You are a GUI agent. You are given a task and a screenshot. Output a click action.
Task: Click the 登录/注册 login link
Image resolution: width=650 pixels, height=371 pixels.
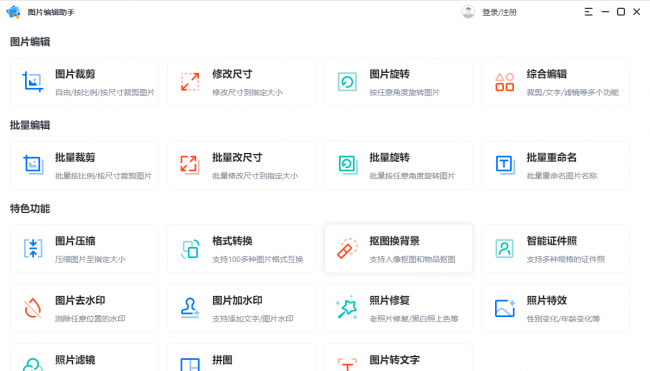tap(499, 12)
